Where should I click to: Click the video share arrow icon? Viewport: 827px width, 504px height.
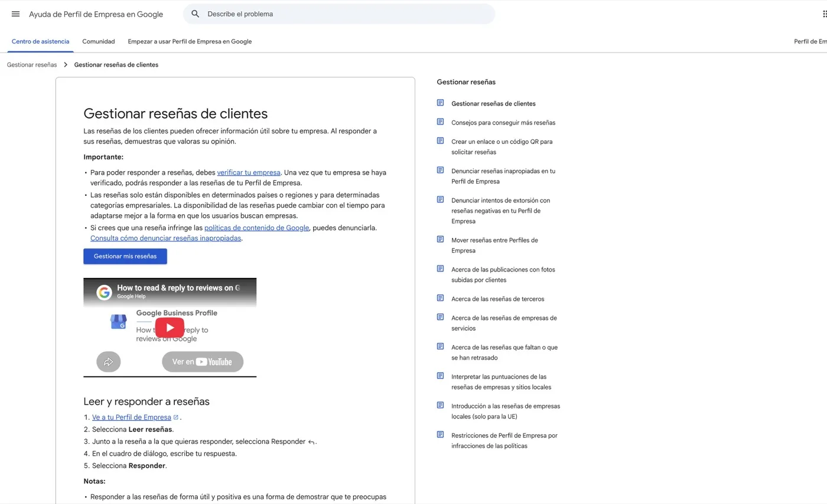109,362
